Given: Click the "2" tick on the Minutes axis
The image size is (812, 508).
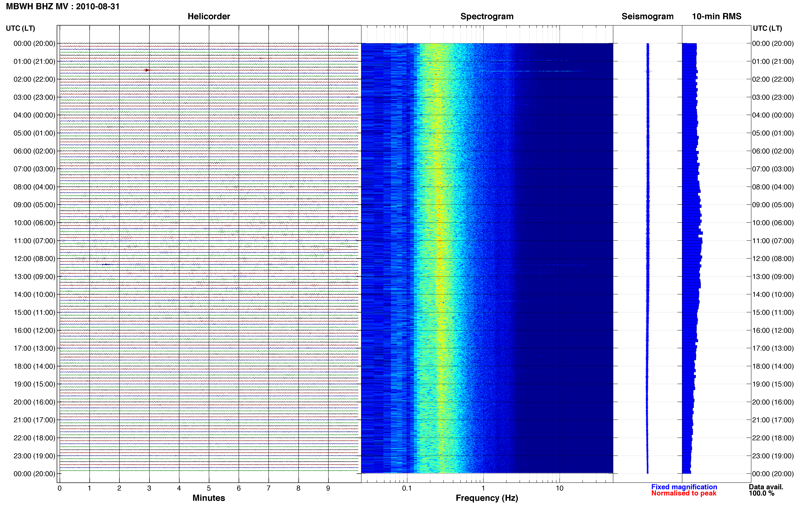Looking at the screenshot, I should (119, 488).
